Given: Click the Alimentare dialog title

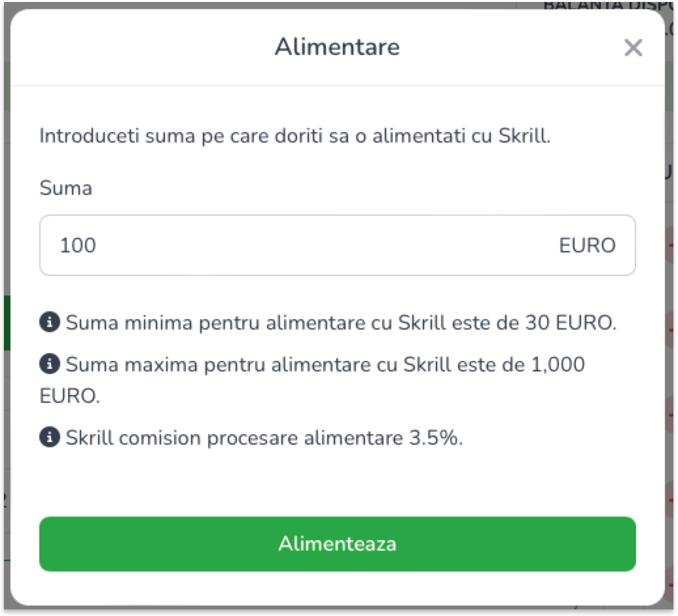Looking at the screenshot, I should 337,47.
